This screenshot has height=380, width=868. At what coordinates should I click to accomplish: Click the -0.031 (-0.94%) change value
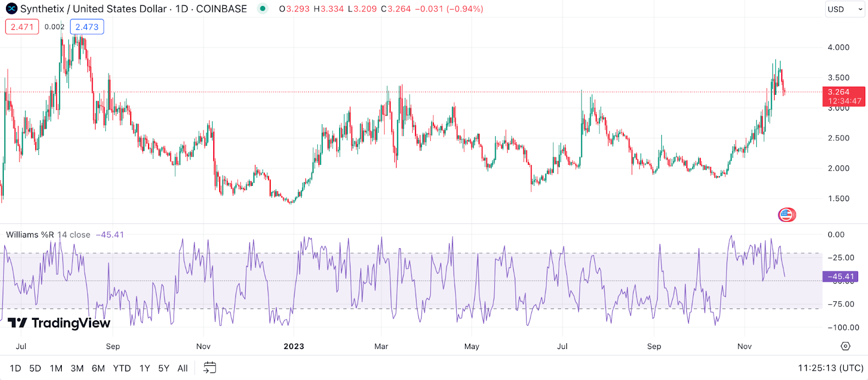pos(449,9)
